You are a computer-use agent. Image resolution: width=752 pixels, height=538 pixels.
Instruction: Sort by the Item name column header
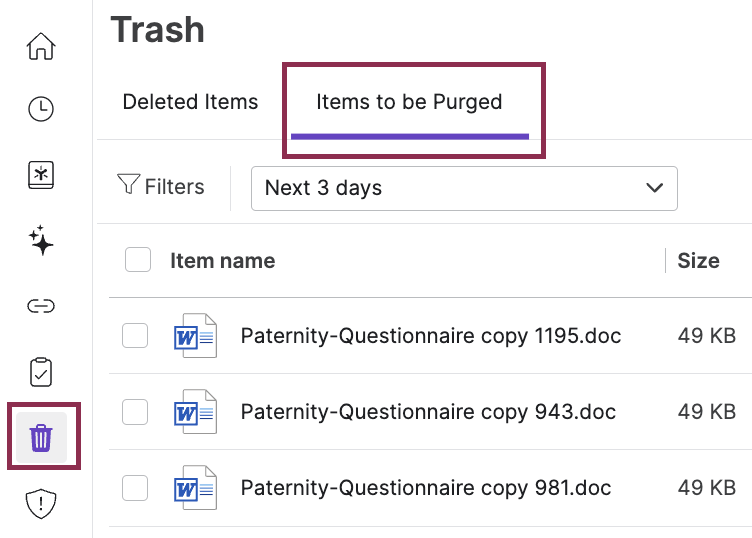click(x=222, y=261)
